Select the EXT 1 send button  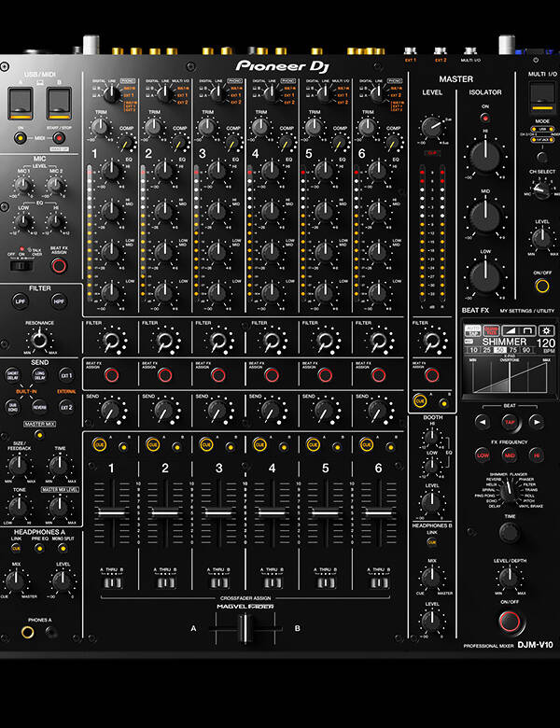(x=66, y=375)
